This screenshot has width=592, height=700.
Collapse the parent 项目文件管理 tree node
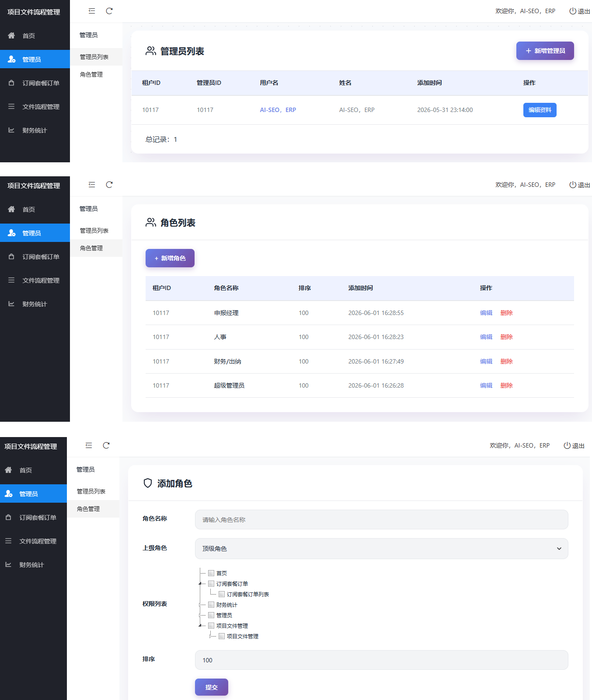[200, 626]
